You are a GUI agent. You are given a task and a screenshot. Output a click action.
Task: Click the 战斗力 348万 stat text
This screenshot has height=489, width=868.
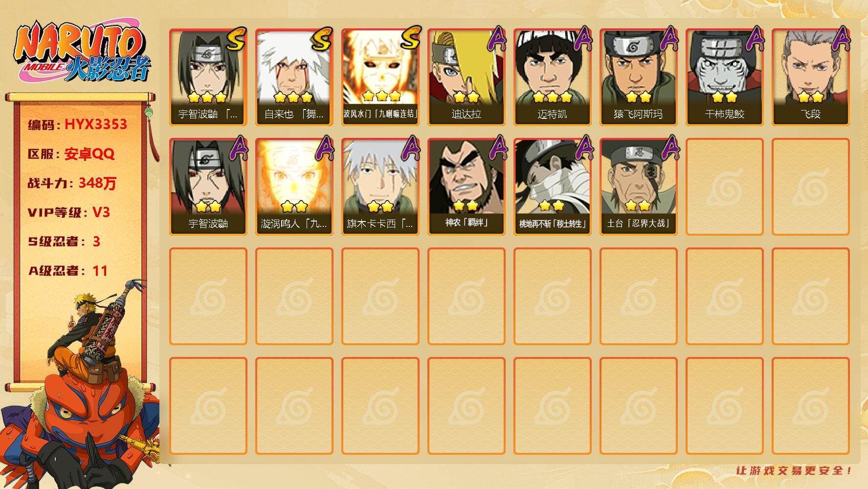coord(72,183)
